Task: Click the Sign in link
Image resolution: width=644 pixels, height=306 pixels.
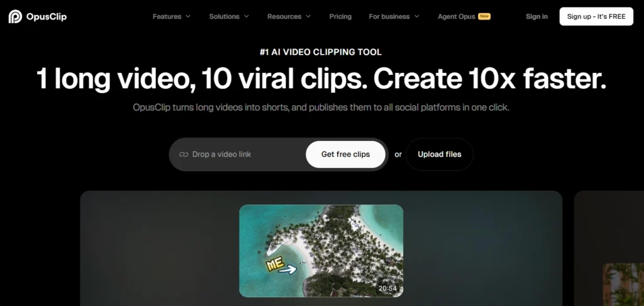Action: [x=536, y=16]
